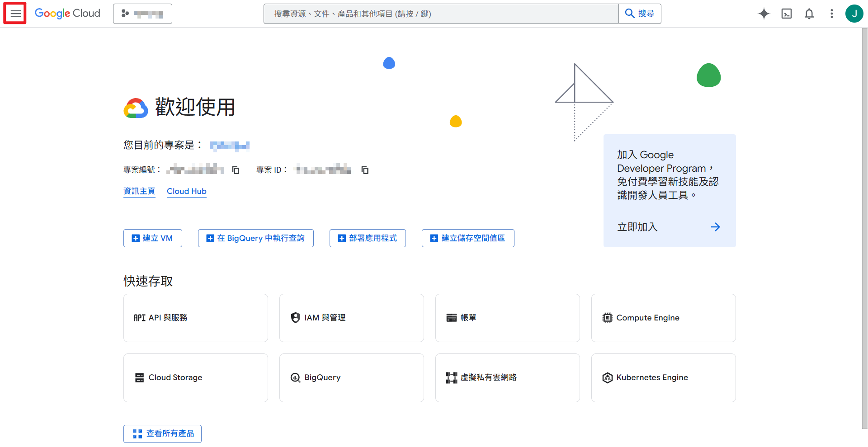Screen dimensions: 868x447
Task: Click 立即加入 to join Google Developer Program
Action: 637,227
